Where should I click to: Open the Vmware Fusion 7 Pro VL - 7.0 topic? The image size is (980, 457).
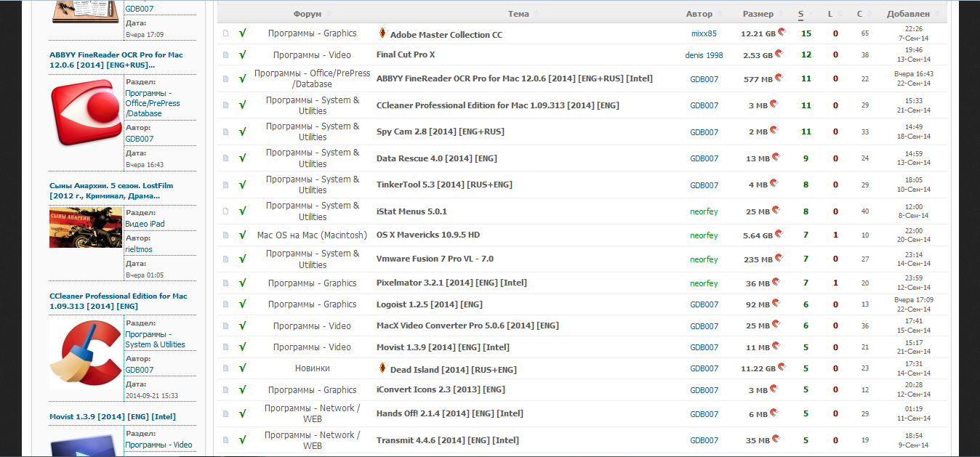[x=435, y=259]
